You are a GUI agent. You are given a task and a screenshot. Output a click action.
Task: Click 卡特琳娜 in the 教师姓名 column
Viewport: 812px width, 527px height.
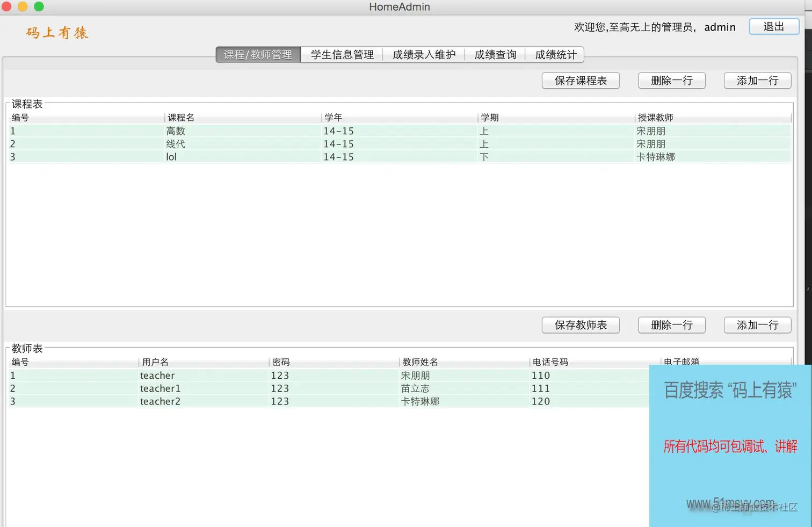click(x=465, y=401)
